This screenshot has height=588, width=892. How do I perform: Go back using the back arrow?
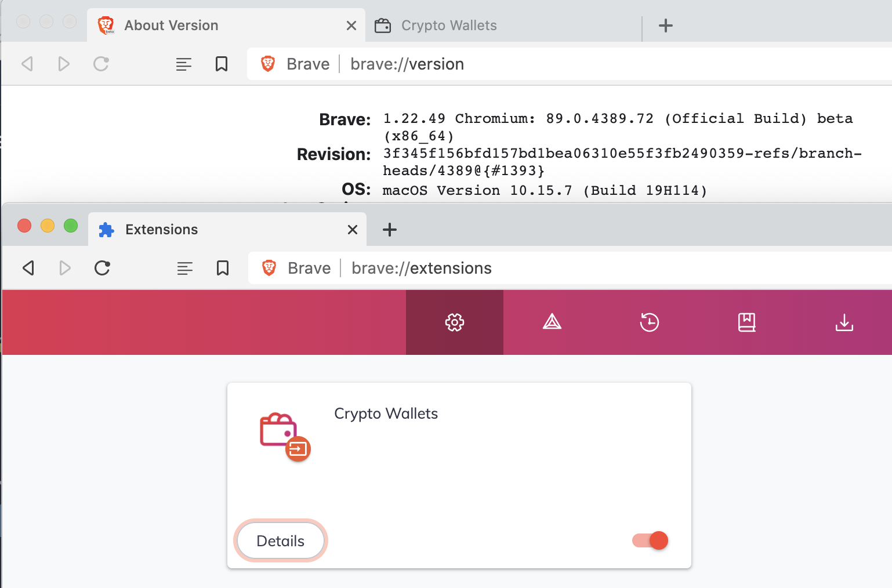28,268
